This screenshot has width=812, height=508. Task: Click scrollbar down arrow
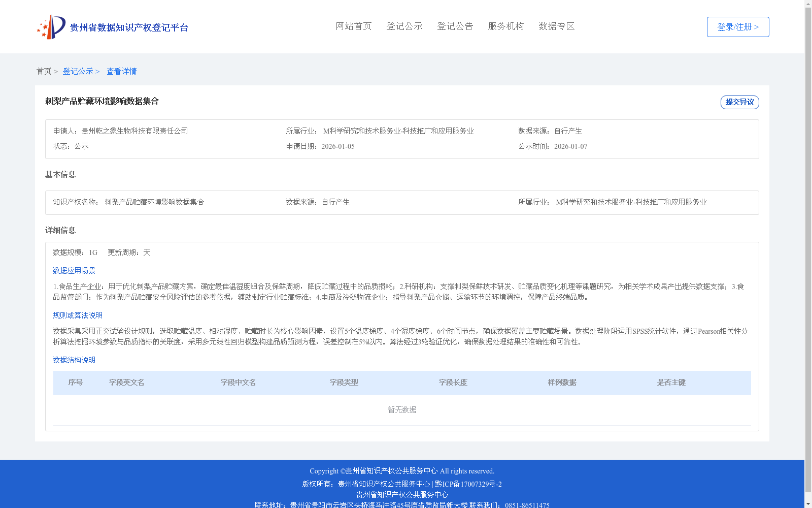(x=808, y=504)
